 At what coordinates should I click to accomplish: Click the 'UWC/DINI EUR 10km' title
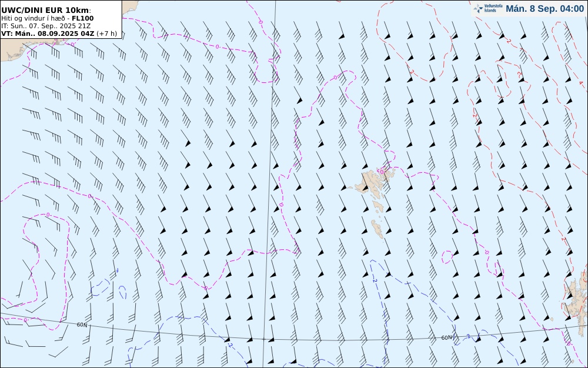(x=46, y=10)
